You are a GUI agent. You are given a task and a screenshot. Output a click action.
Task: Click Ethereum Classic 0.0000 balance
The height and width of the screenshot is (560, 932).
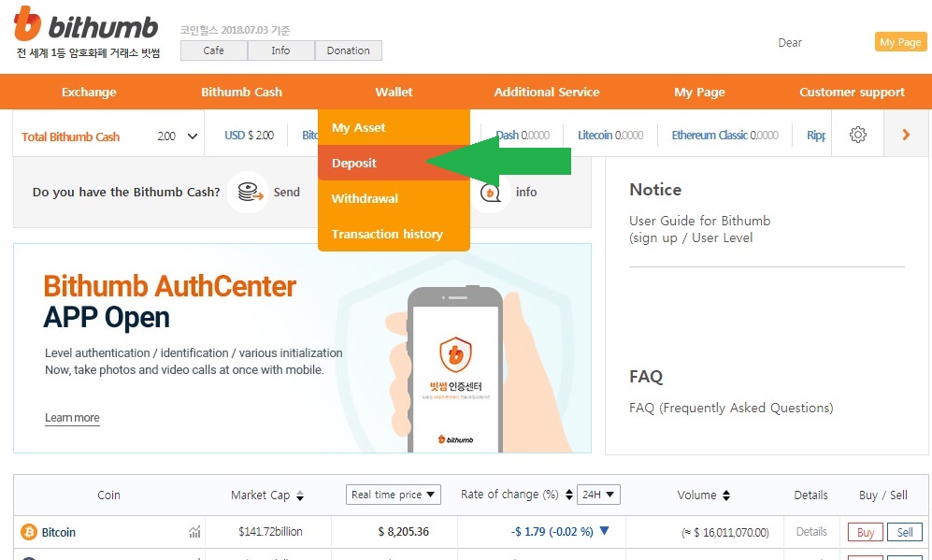coord(724,135)
